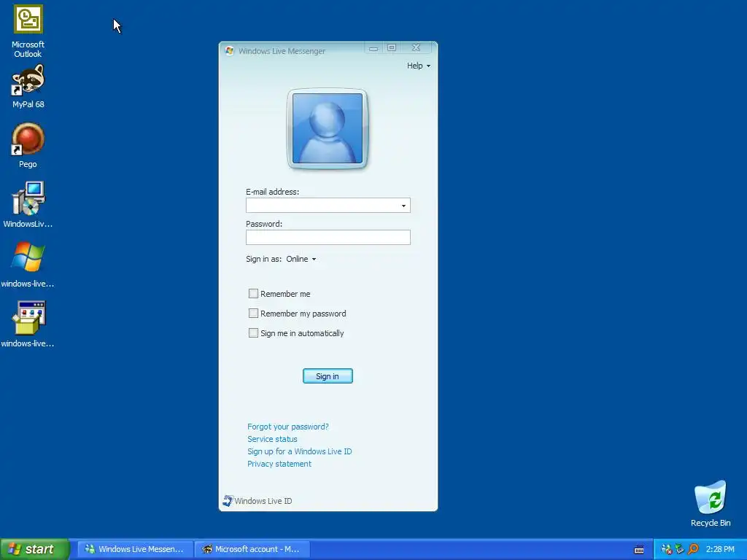Enable Remember my password checkbox

[x=253, y=314]
